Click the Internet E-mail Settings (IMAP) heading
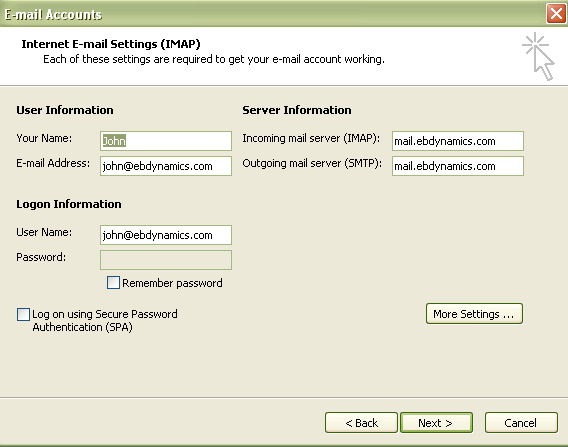 click(111, 44)
